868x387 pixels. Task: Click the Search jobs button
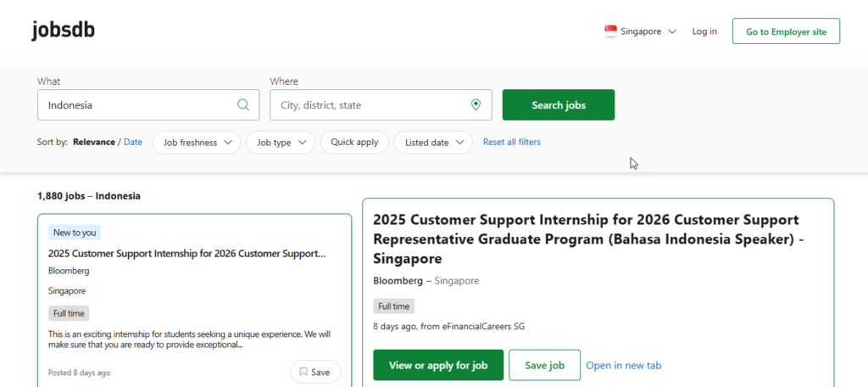point(559,104)
